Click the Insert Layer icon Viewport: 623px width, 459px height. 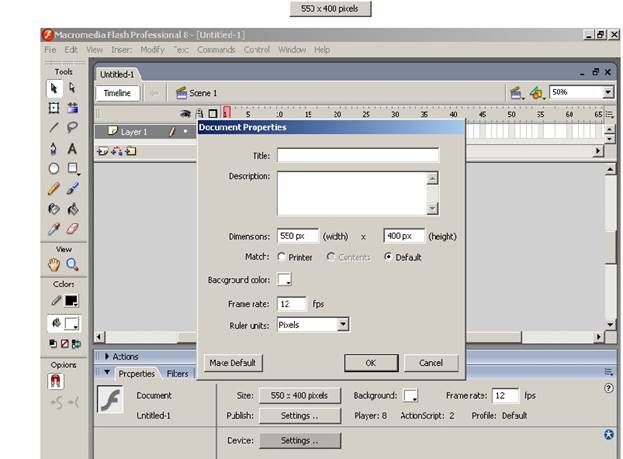tap(103, 151)
